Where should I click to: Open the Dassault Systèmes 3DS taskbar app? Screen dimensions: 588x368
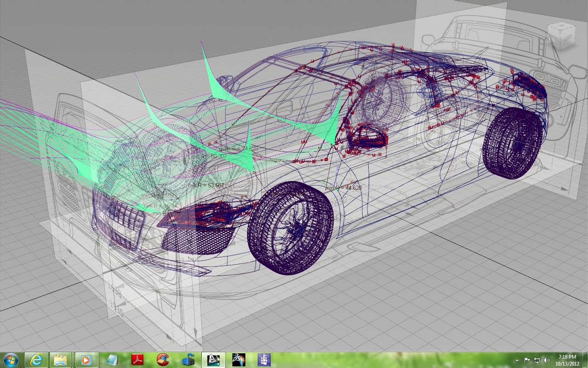[x=238, y=359]
